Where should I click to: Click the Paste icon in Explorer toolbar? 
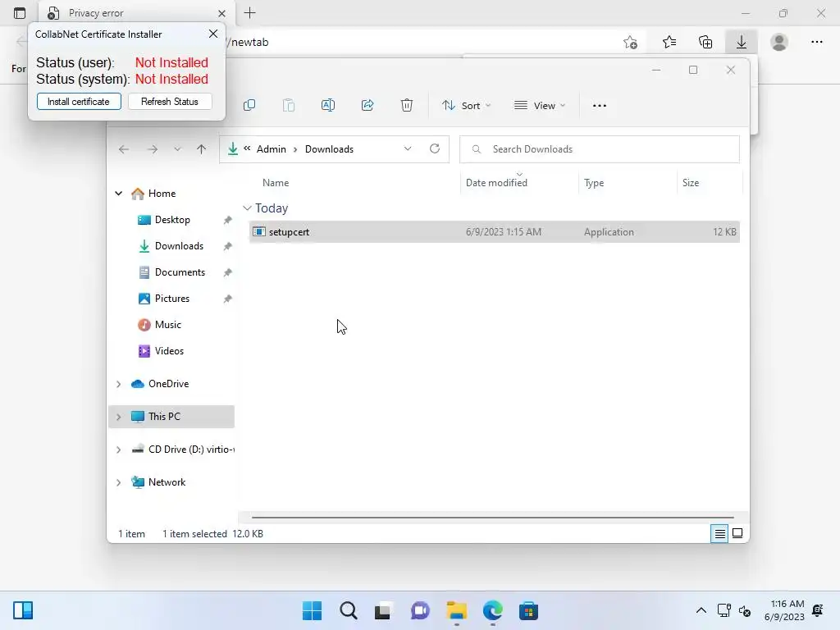(289, 106)
